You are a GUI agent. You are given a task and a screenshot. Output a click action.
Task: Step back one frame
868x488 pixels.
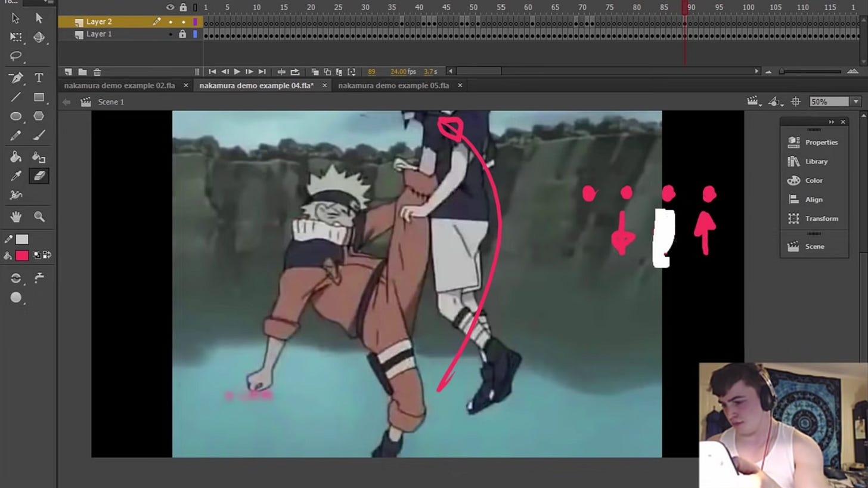pos(225,72)
